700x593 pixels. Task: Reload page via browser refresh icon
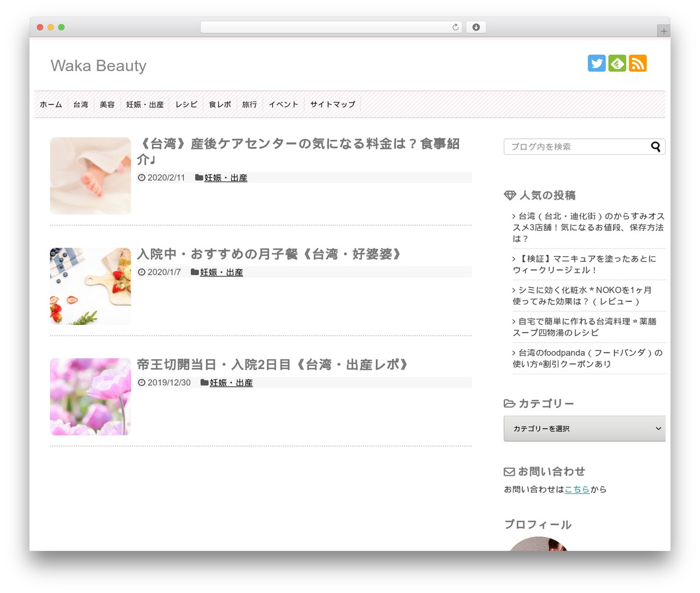click(x=455, y=27)
